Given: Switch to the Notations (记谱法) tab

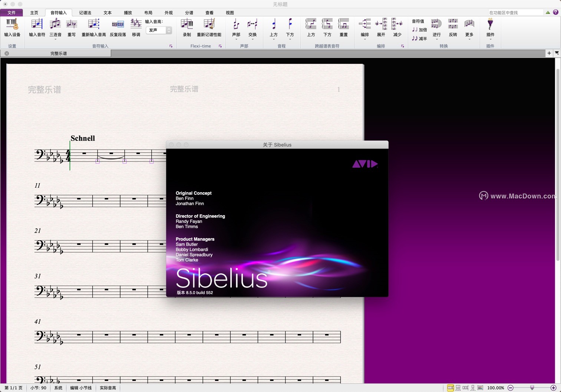Looking at the screenshot, I should [x=85, y=13].
